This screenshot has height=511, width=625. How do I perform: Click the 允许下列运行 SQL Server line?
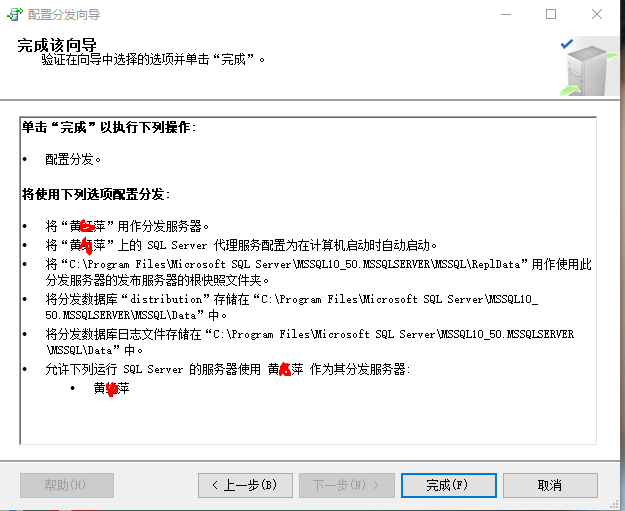pos(228,369)
